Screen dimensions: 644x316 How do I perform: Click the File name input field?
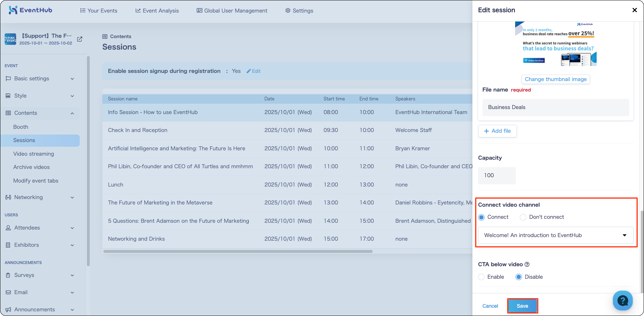pyautogui.click(x=556, y=107)
